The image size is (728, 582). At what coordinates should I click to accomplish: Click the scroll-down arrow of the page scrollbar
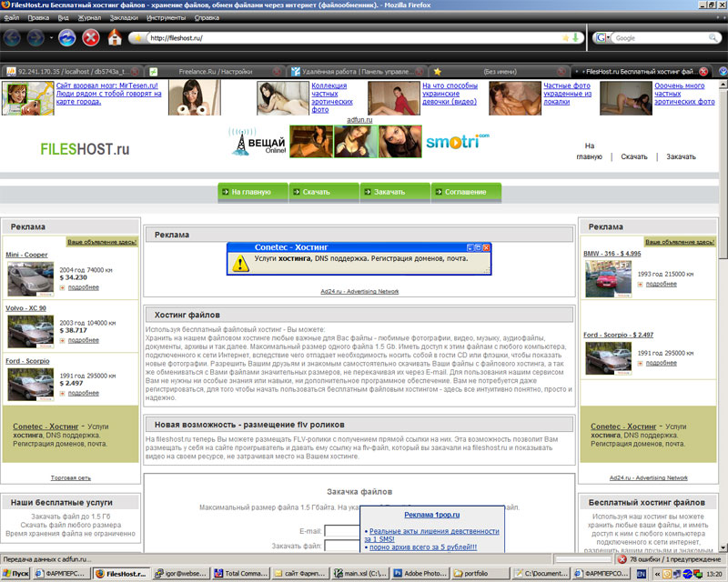click(723, 547)
